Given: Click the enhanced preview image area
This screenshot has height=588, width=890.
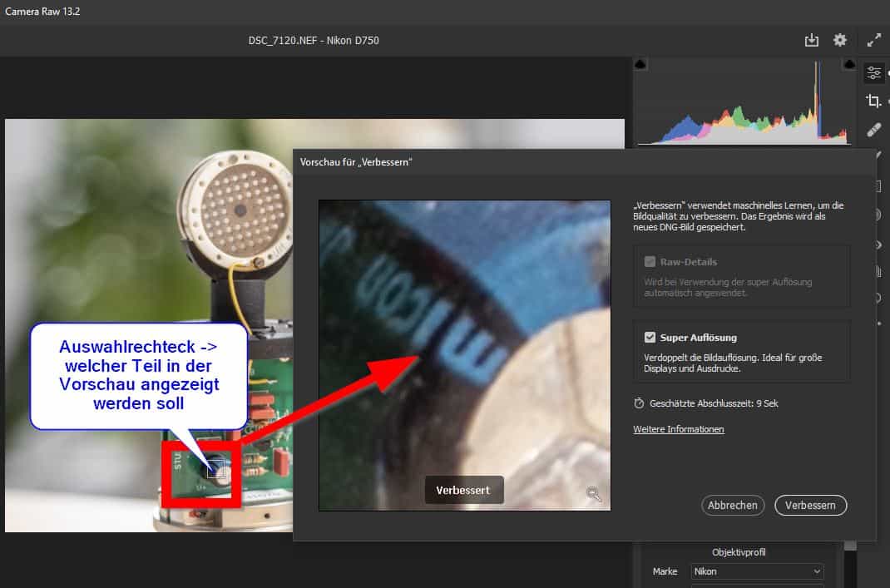Looking at the screenshot, I should 464,333.
